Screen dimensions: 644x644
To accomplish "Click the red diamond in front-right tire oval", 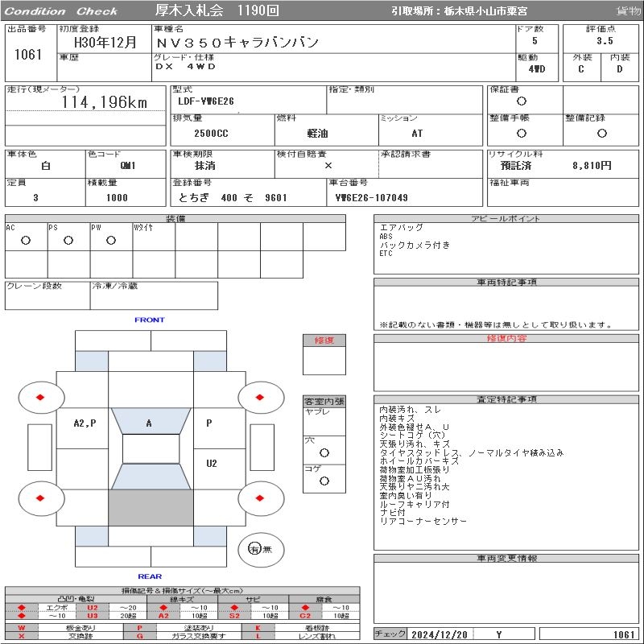I will (259, 397).
